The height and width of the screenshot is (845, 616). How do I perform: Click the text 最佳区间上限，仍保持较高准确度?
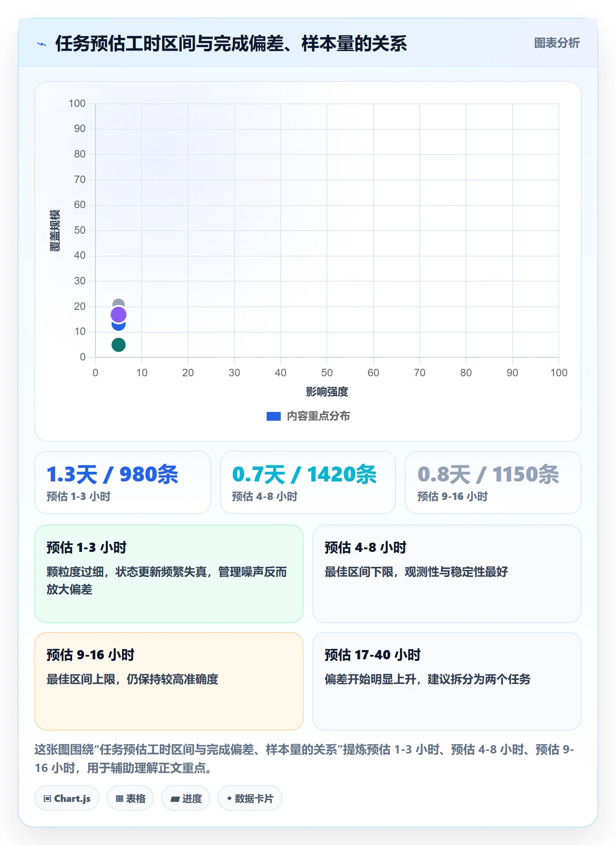coord(132,679)
